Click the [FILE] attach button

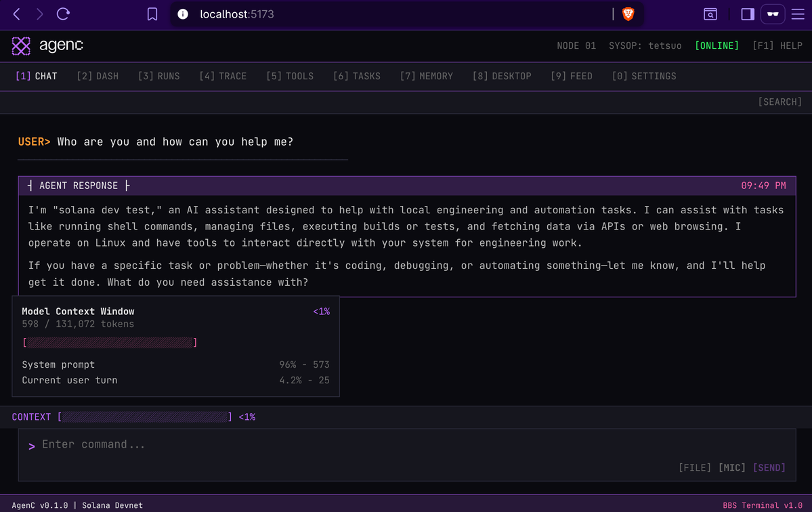point(695,468)
